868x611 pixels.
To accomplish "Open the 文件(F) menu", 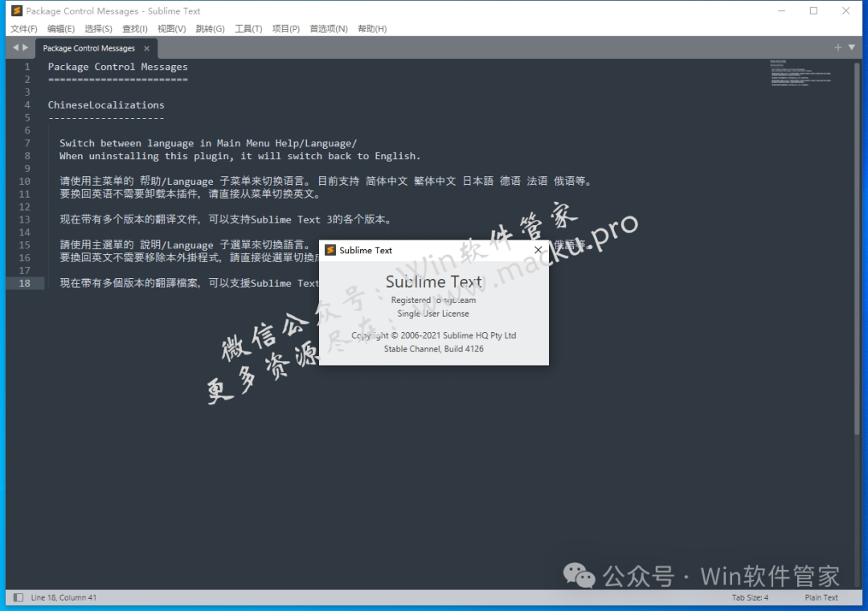I will (x=24, y=29).
